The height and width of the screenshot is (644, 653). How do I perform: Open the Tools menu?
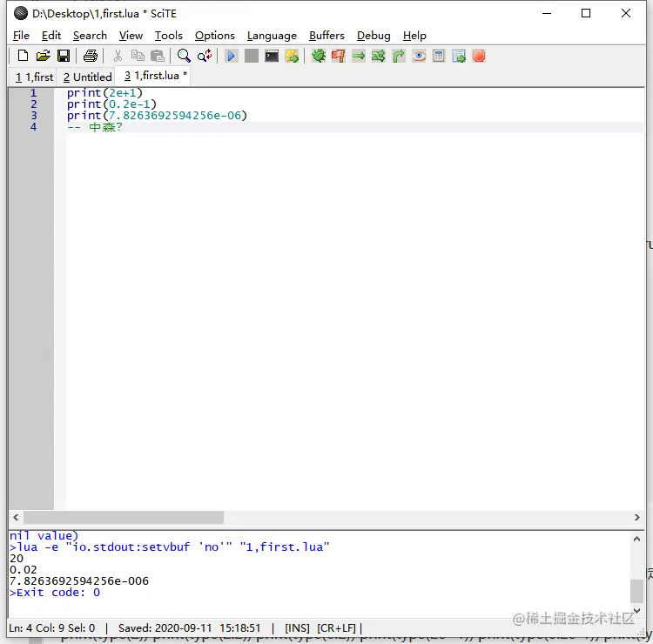click(x=169, y=36)
